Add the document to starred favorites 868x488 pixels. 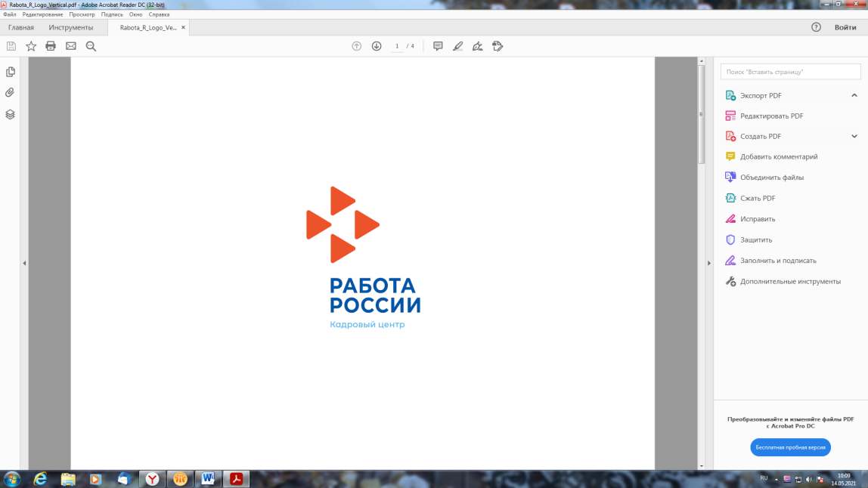(31, 47)
